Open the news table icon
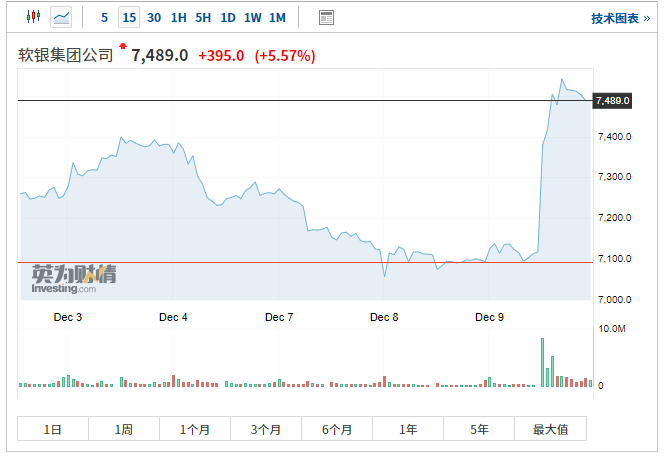 pos(326,18)
